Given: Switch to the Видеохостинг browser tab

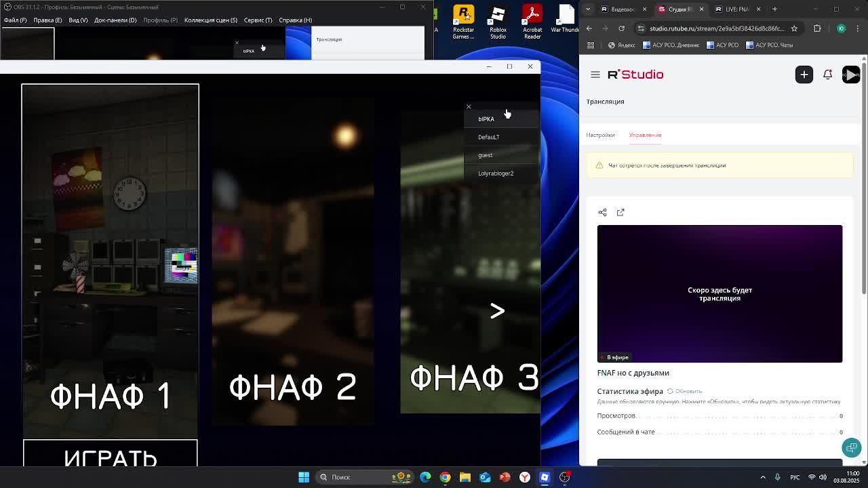Looking at the screenshot, I should [x=623, y=9].
